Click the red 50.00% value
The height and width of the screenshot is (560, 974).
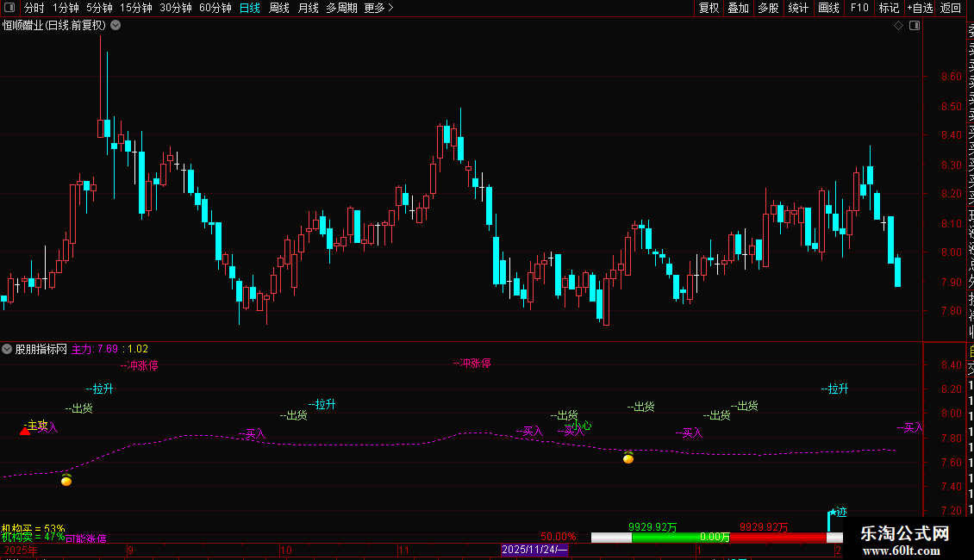(x=558, y=537)
